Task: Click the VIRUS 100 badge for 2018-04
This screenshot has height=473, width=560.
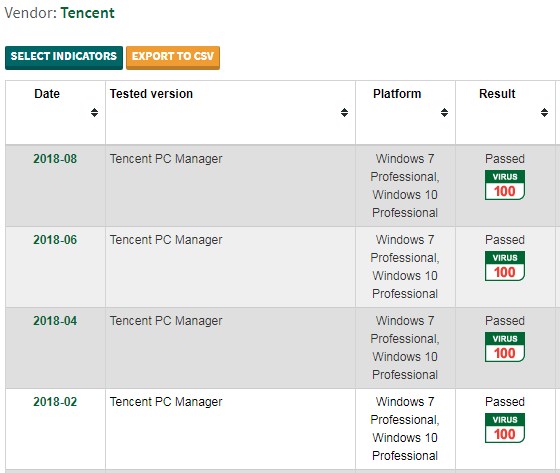Action: [x=505, y=347]
